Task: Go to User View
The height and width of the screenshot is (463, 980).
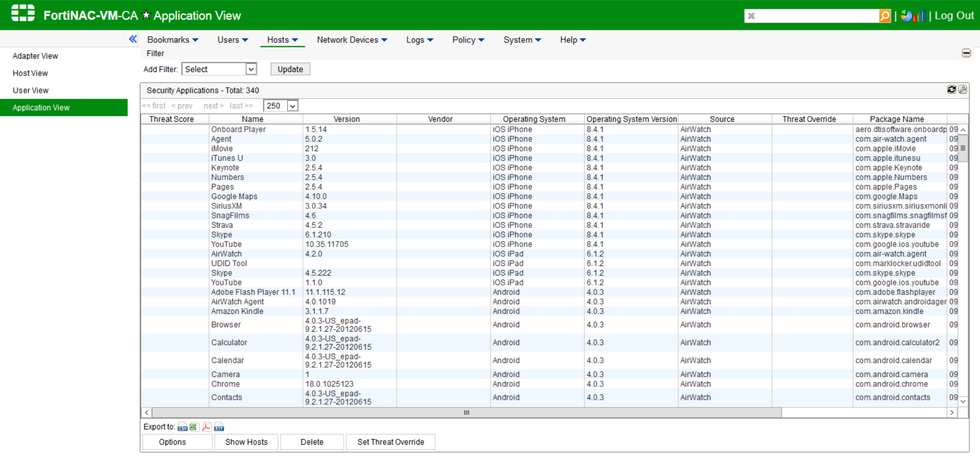Action: pos(31,90)
